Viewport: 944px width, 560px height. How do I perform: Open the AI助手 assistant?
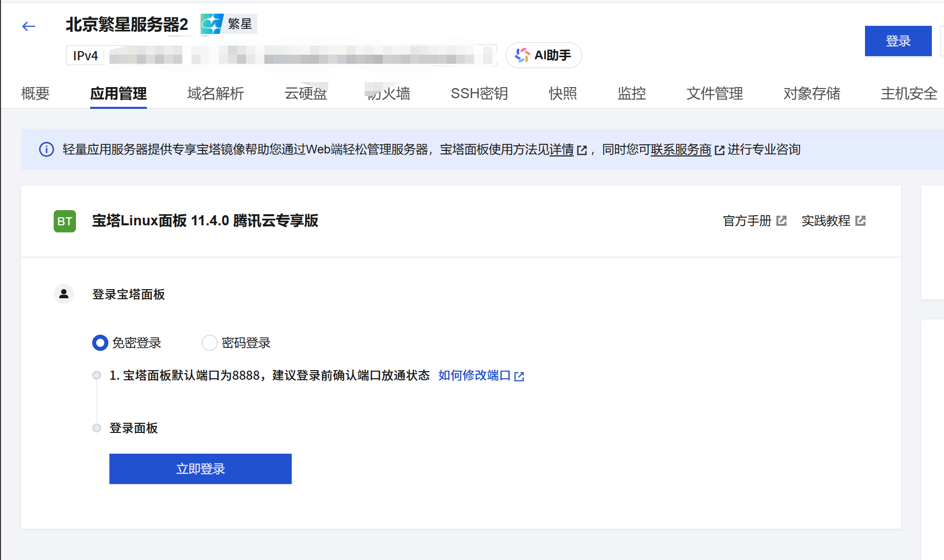pos(543,55)
